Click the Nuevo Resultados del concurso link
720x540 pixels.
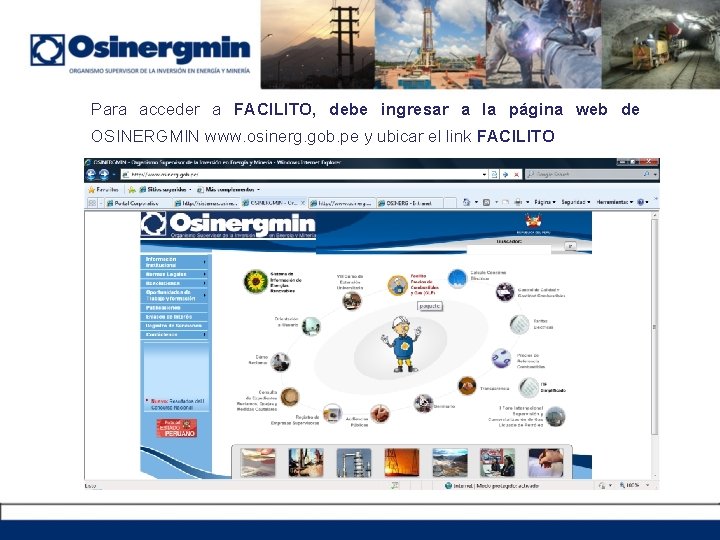click(x=175, y=404)
